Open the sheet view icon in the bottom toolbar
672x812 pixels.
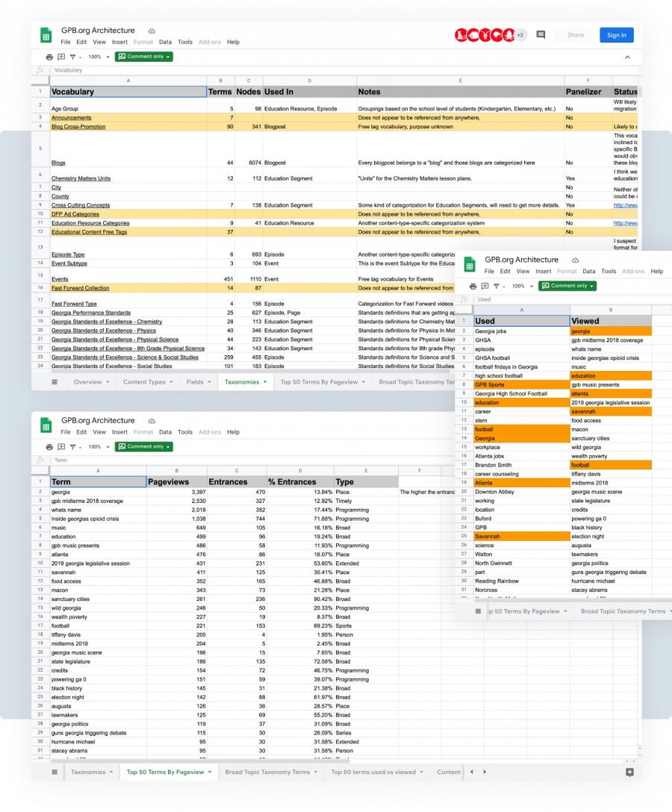point(61,447)
